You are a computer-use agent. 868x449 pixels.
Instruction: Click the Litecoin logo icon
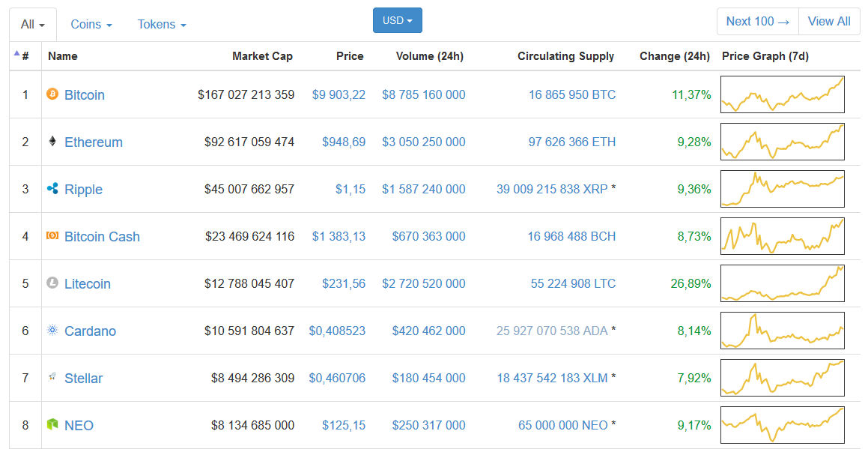tap(52, 283)
